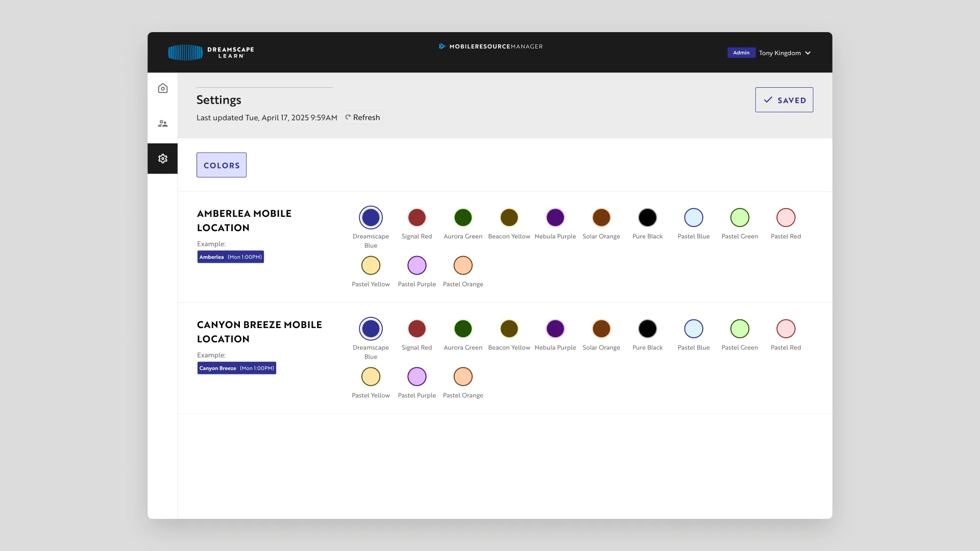The width and height of the screenshot is (980, 551).
Task: Select Pastel Purple for Amberlea
Action: coord(417,266)
